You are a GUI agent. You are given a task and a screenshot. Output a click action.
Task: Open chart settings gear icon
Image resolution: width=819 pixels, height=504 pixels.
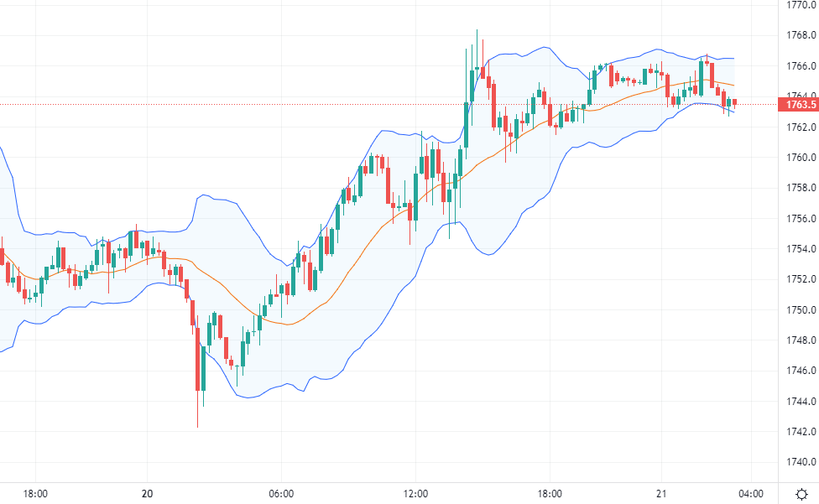[x=801, y=493]
